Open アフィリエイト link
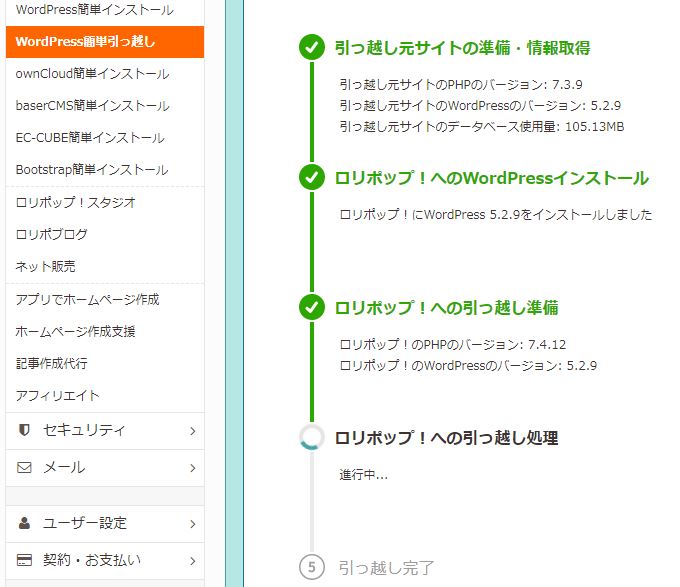The image size is (680, 587). click(58, 395)
